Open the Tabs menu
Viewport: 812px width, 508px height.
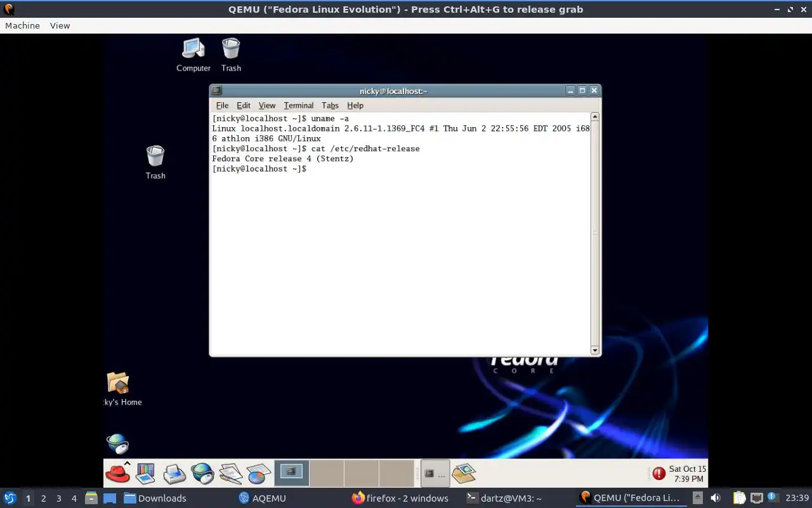pos(330,105)
